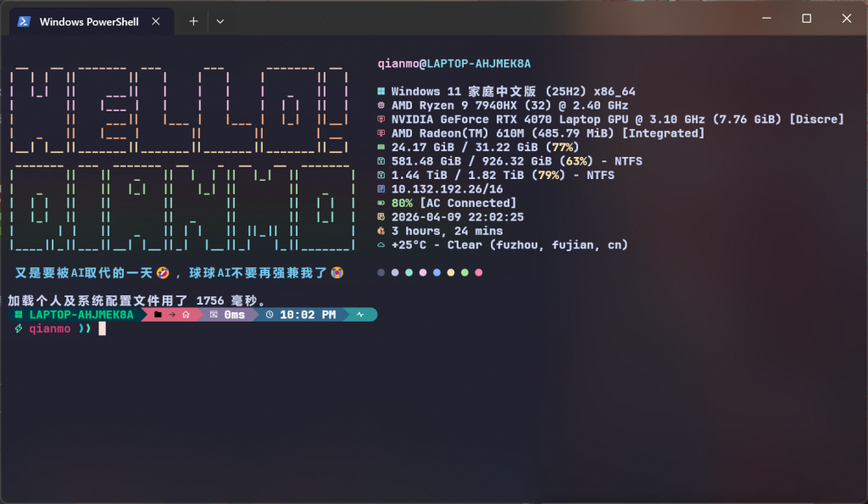Expand the new tab profile dropdown
Image resolution: width=868 pixels, height=504 pixels.
pos(220,21)
